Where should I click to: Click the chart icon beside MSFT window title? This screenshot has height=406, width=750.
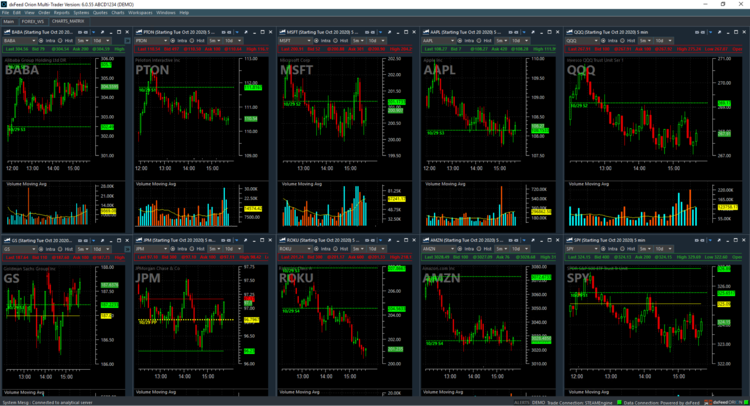click(282, 32)
